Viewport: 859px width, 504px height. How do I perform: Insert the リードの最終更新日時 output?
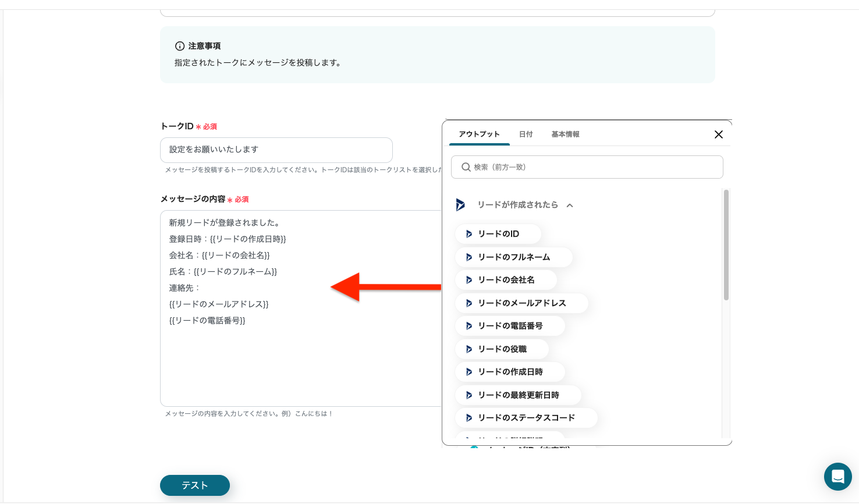pos(519,395)
